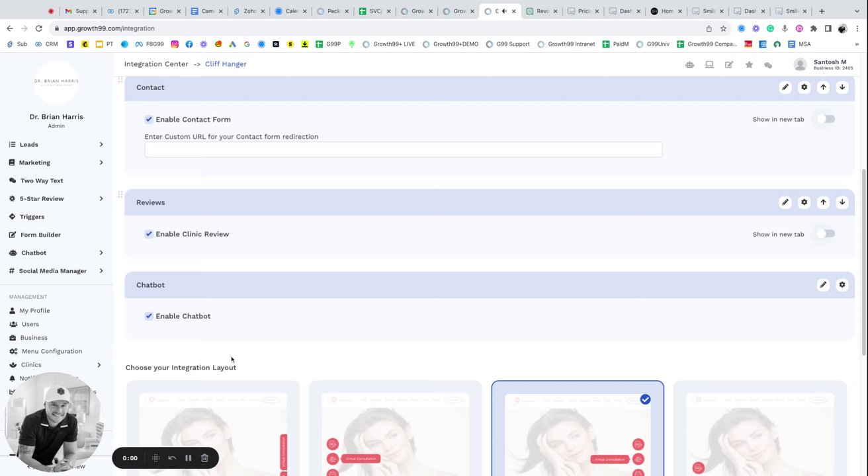Image resolution: width=868 pixels, height=476 pixels.
Task: Open Chatbot section settings gear
Action: pyautogui.click(x=842, y=285)
